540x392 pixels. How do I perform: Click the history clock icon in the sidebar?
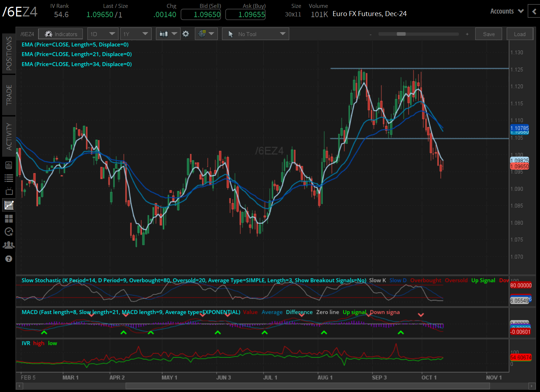tap(9, 232)
